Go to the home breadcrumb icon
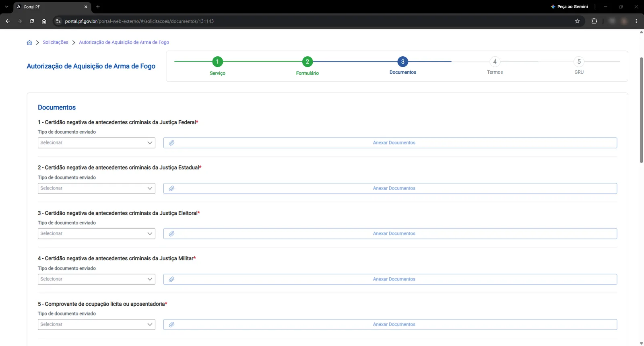The width and height of the screenshot is (644, 346). [x=29, y=43]
